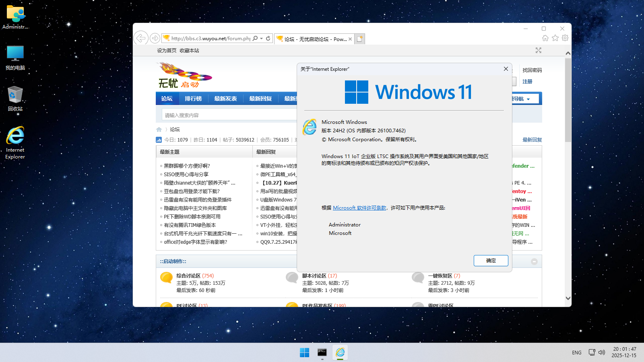
Task: Click the 最新回复 link at right
Action: click(532, 140)
